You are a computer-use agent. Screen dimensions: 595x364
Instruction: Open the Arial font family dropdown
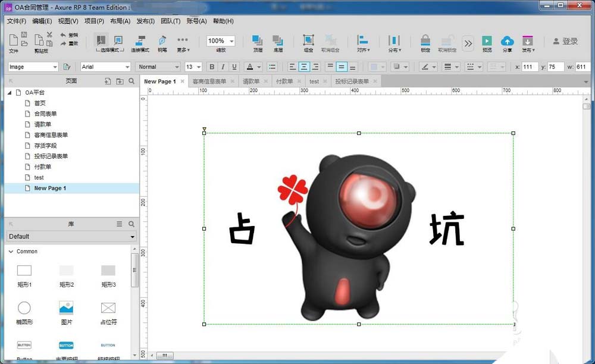(105, 67)
